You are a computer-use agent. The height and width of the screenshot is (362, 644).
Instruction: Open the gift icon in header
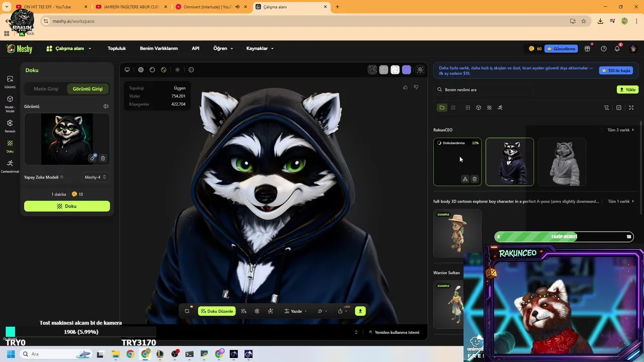tap(587, 49)
